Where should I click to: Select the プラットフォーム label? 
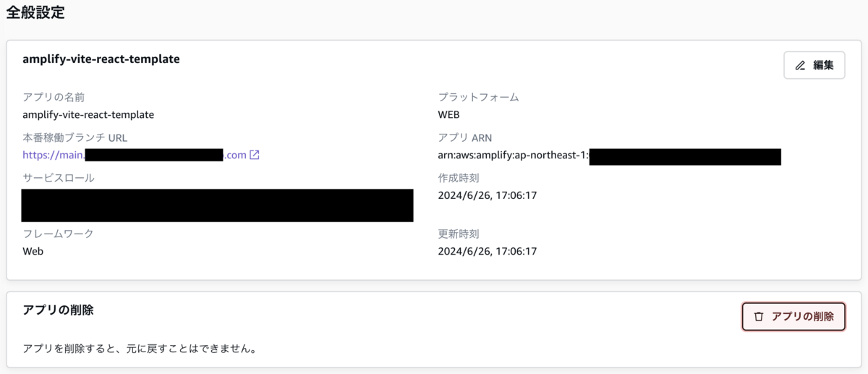pyautogui.click(x=479, y=97)
